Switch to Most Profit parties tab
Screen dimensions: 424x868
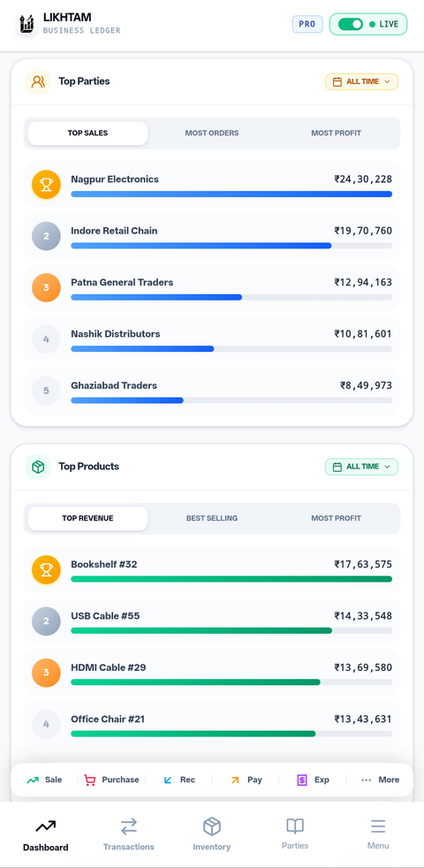(336, 133)
